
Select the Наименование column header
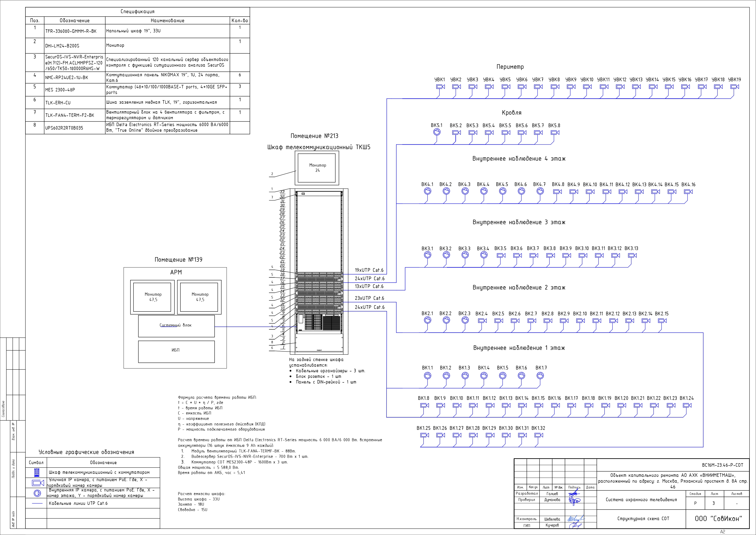pos(168,20)
